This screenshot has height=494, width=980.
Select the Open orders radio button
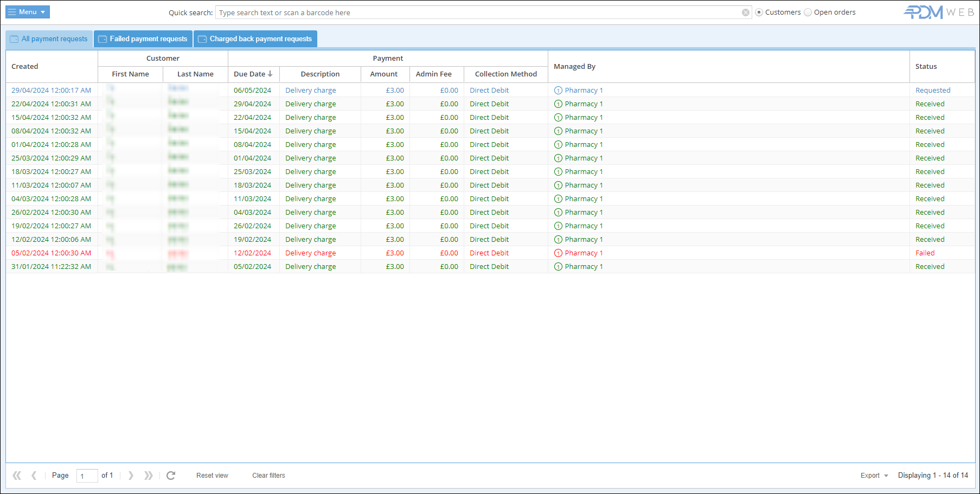(808, 12)
